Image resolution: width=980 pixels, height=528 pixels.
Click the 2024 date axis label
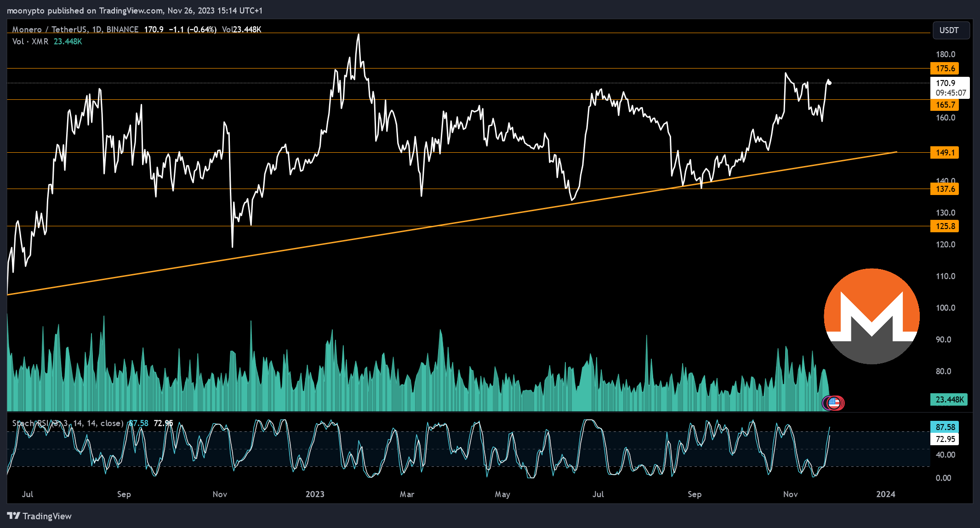tap(886, 494)
